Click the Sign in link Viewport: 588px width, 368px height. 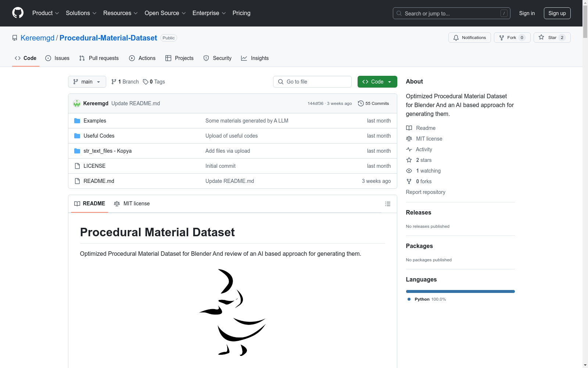[527, 13]
